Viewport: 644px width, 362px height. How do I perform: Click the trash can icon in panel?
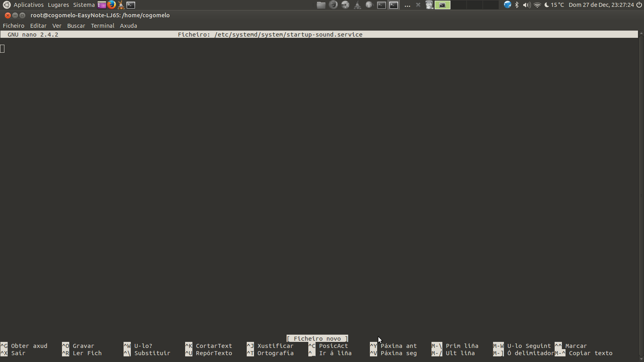pos(429,5)
